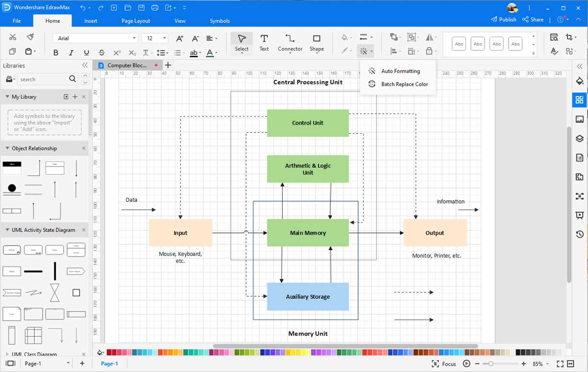Viewport: 588px width, 372px height.
Task: Open the Theme/fill panel in right sidebar
Action: tap(580, 81)
